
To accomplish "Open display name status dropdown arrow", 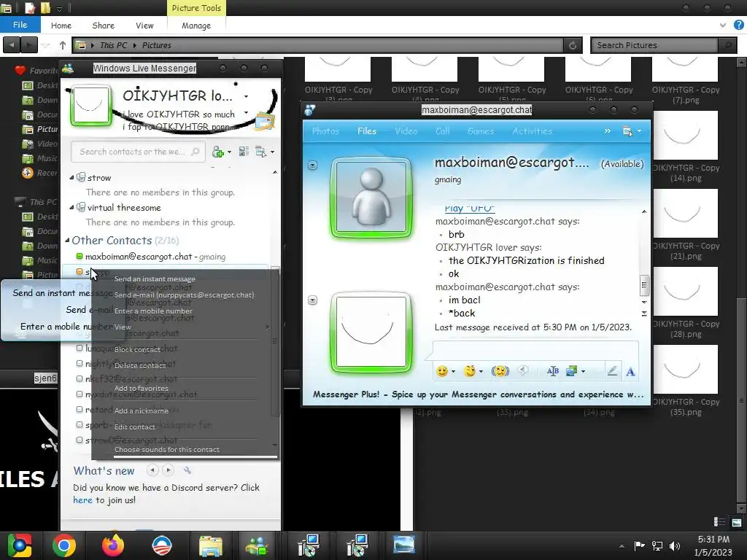I will click(246, 97).
